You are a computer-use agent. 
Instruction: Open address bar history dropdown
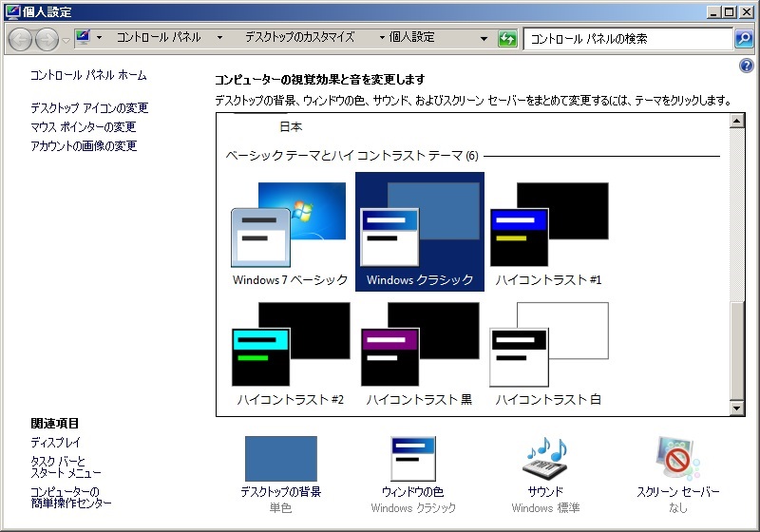pyautogui.click(x=484, y=38)
